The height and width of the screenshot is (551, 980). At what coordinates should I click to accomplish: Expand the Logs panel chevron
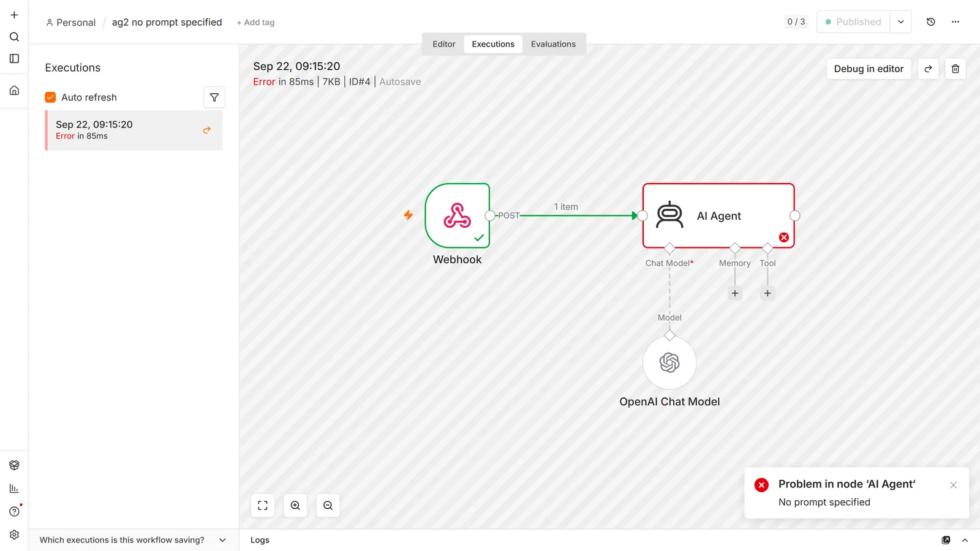pyautogui.click(x=965, y=540)
